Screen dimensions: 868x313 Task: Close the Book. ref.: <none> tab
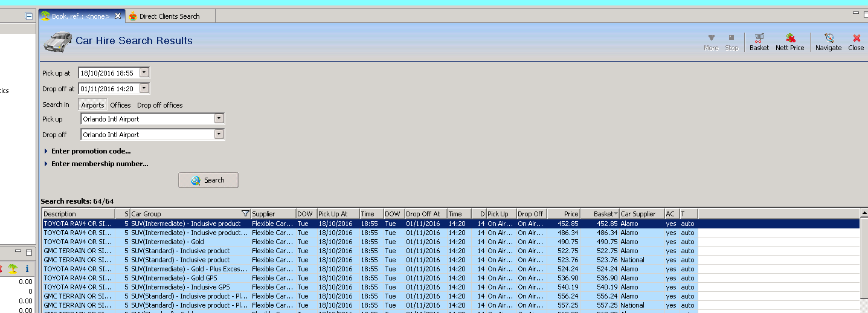[x=117, y=16]
